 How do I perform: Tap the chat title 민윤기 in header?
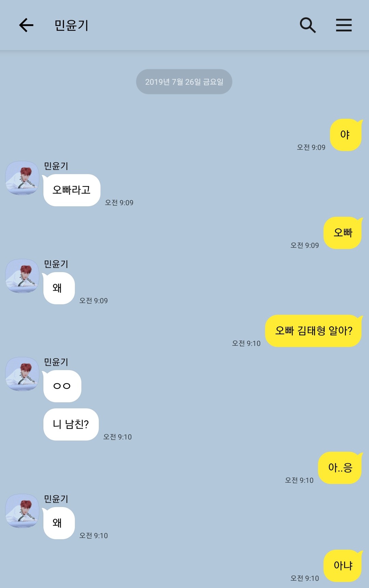71,25
